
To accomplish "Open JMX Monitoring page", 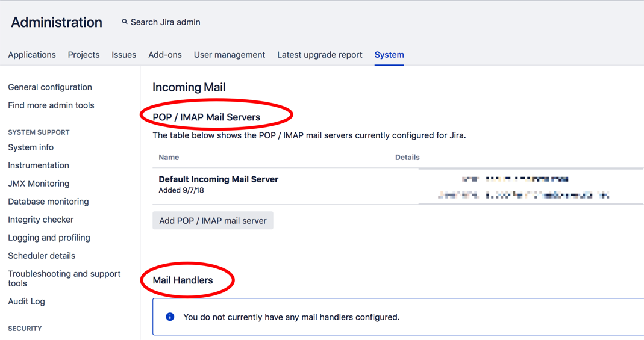I will point(39,184).
